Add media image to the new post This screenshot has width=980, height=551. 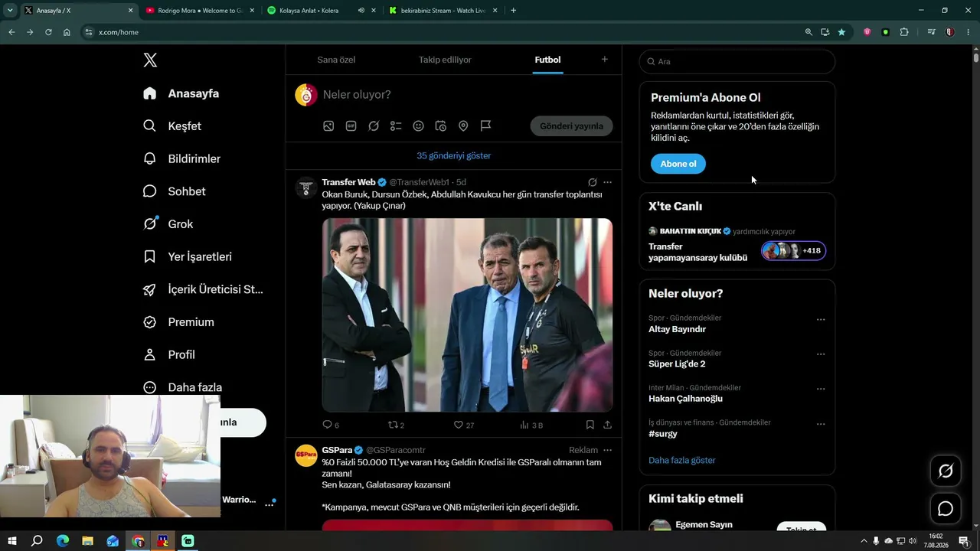click(328, 126)
